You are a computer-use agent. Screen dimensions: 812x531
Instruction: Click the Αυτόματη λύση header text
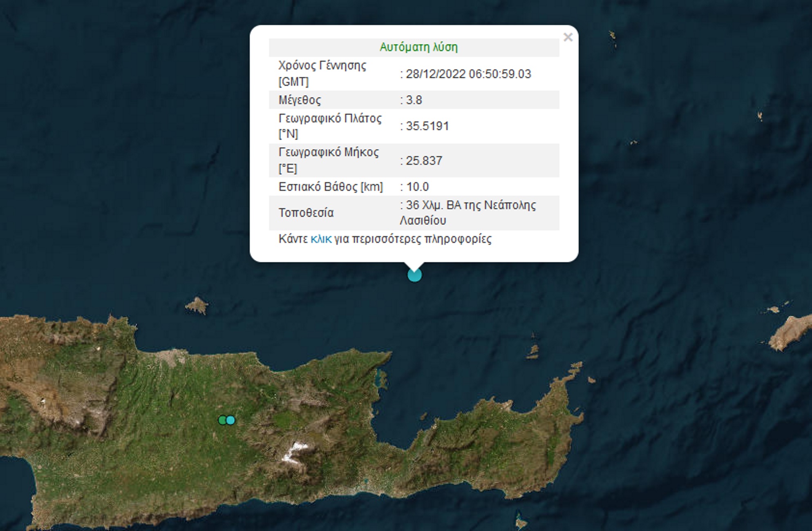click(x=418, y=47)
